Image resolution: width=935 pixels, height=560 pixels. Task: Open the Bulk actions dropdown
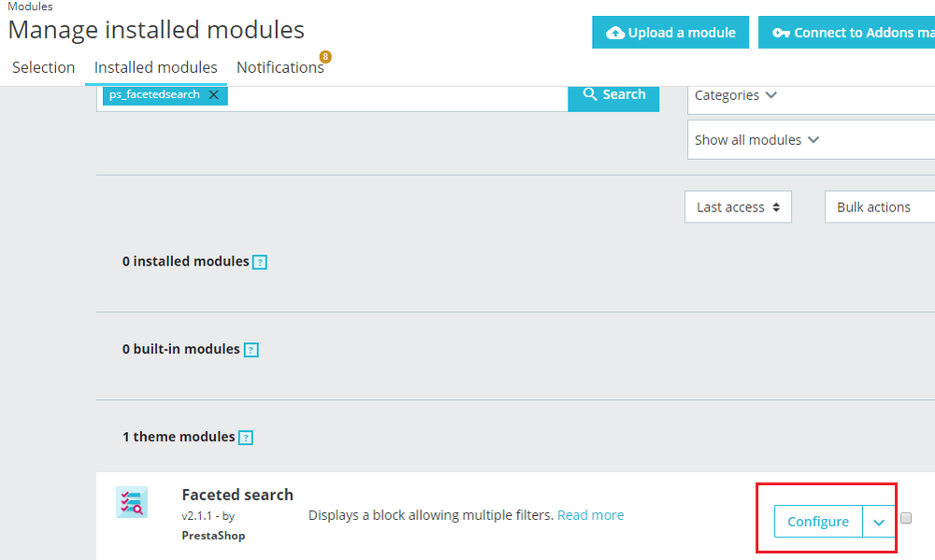click(x=880, y=207)
